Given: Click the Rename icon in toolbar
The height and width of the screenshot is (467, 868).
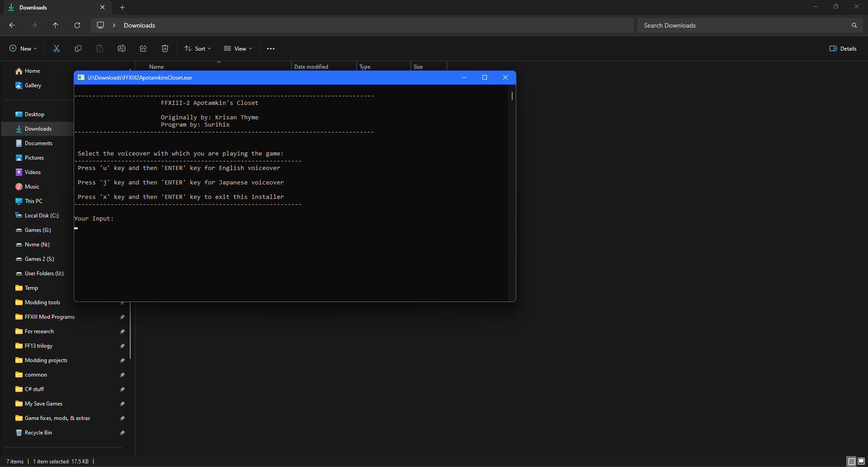Looking at the screenshot, I should click(122, 48).
